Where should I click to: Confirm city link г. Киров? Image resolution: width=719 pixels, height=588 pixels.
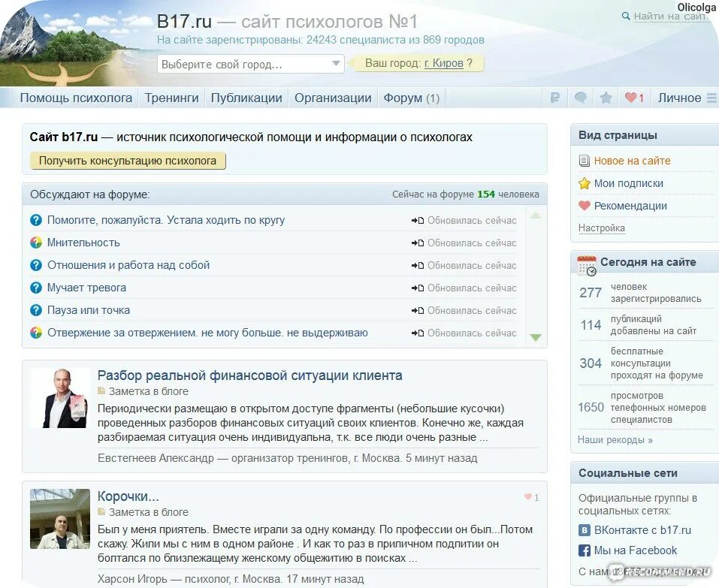(443, 63)
